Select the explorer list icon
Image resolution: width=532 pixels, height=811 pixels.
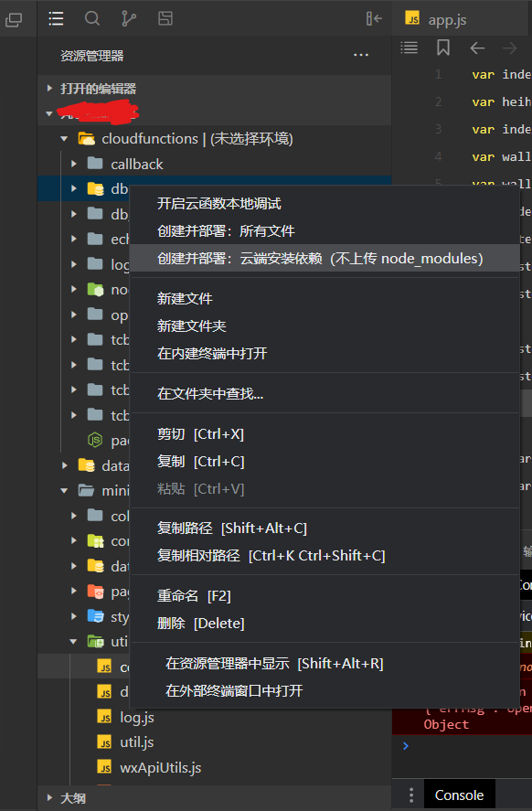pos(56,18)
